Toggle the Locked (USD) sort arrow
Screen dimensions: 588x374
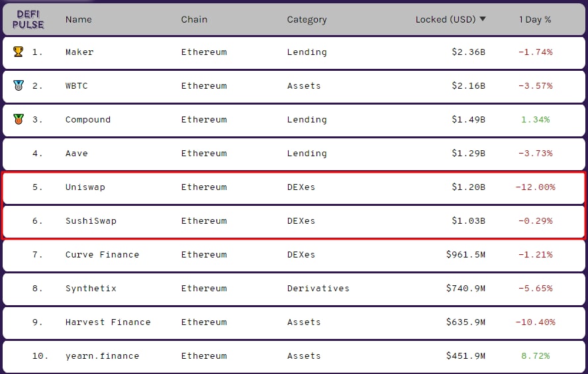tap(483, 19)
